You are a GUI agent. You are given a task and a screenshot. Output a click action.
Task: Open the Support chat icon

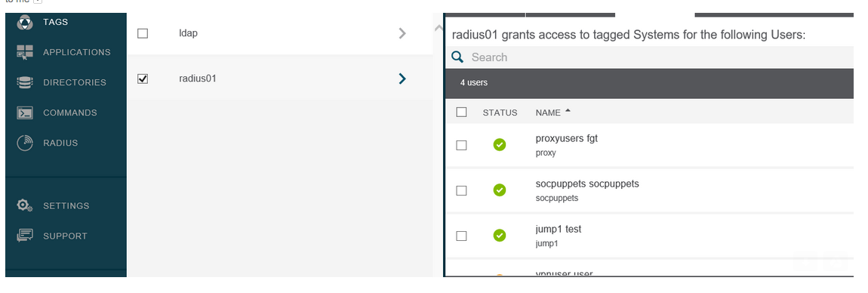click(x=25, y=236)
